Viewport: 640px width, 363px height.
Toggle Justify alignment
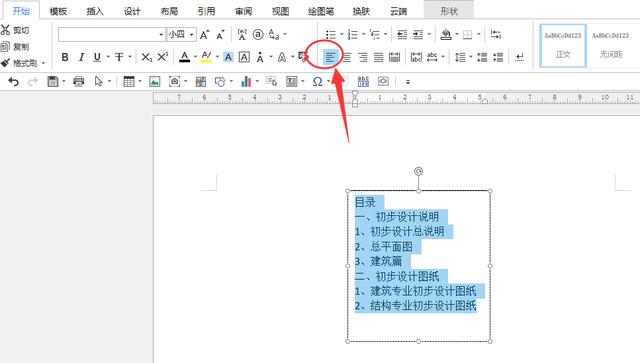(x=379, y=57)
